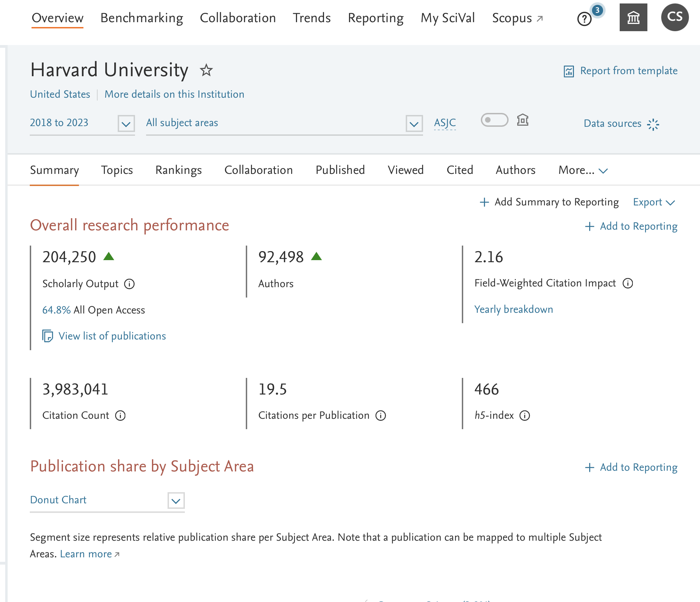This screenshot has height=602, width=700.
Task: Show info for Citations per Publication
Action: pyautogui.click(x=381, y=416)
